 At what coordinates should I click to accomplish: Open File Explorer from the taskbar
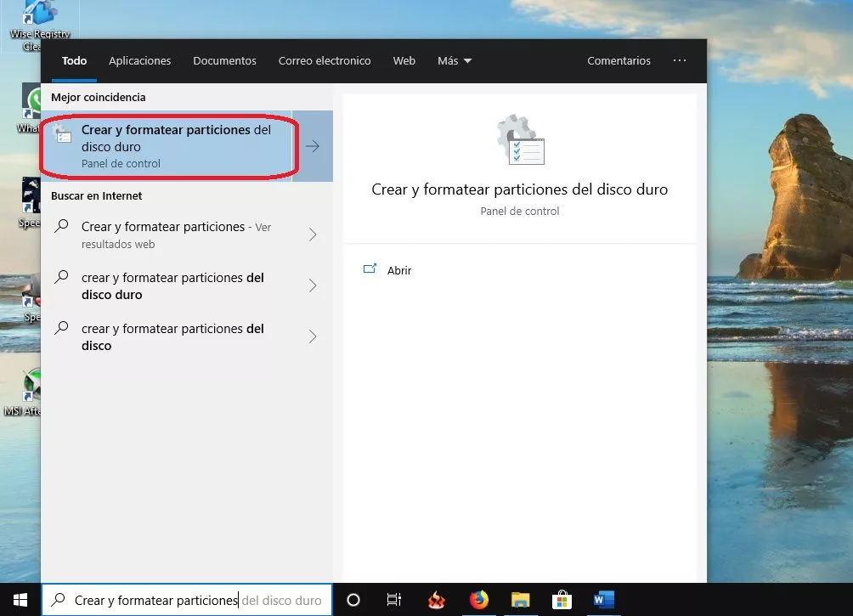520,600
